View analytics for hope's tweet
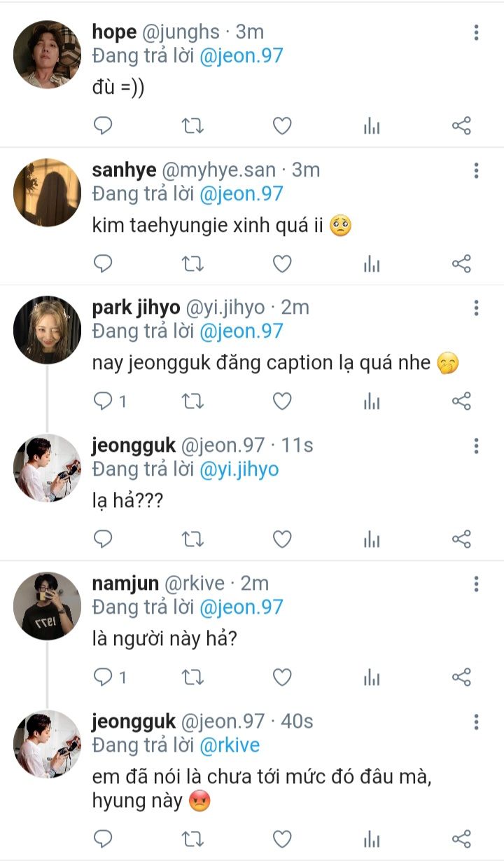This screenshot has width=504, height=861. [x=372, y=126]
